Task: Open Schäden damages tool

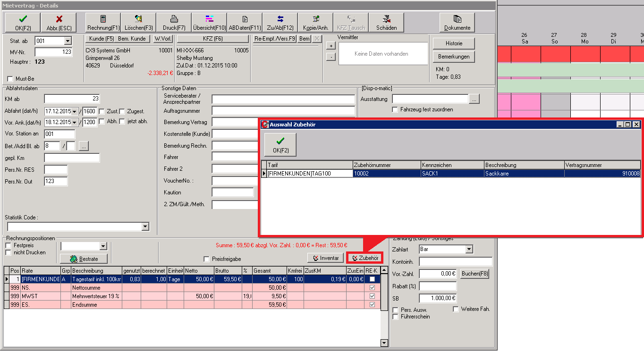Action: coord(386,22)
